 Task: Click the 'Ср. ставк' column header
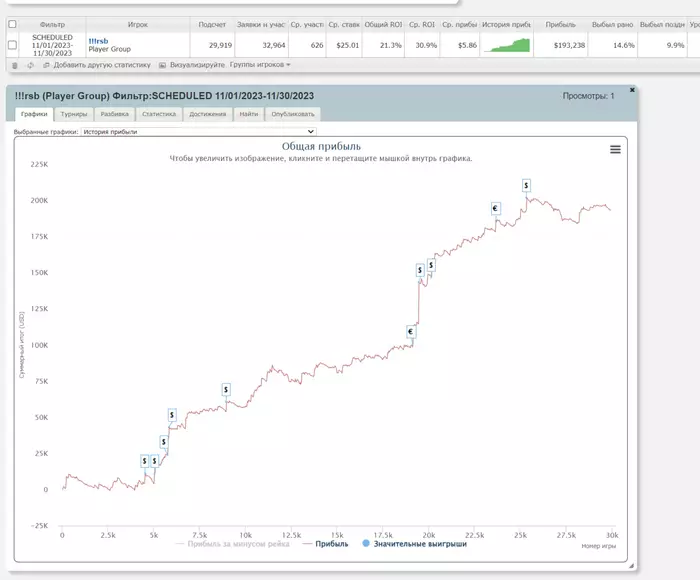tap(344, 25)
